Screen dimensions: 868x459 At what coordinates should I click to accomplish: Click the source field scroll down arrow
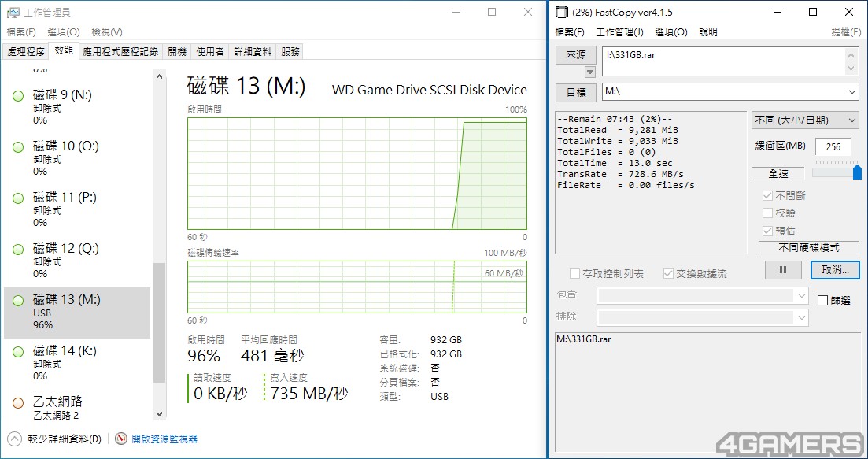point(851,68)
